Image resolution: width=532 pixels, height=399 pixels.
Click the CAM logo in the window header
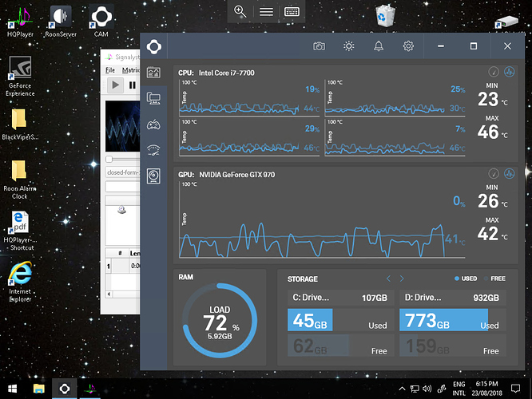point(154,46)
